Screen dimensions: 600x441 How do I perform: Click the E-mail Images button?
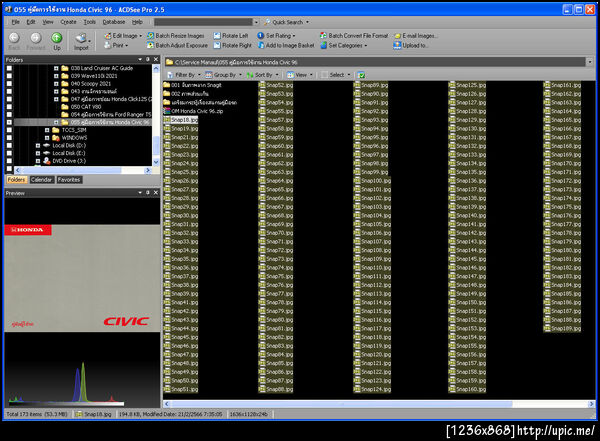[419, 35]
